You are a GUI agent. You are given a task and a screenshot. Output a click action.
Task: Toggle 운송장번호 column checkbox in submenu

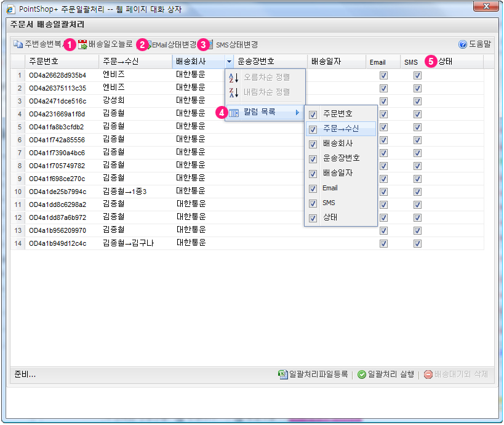click(x=313, y=158)
